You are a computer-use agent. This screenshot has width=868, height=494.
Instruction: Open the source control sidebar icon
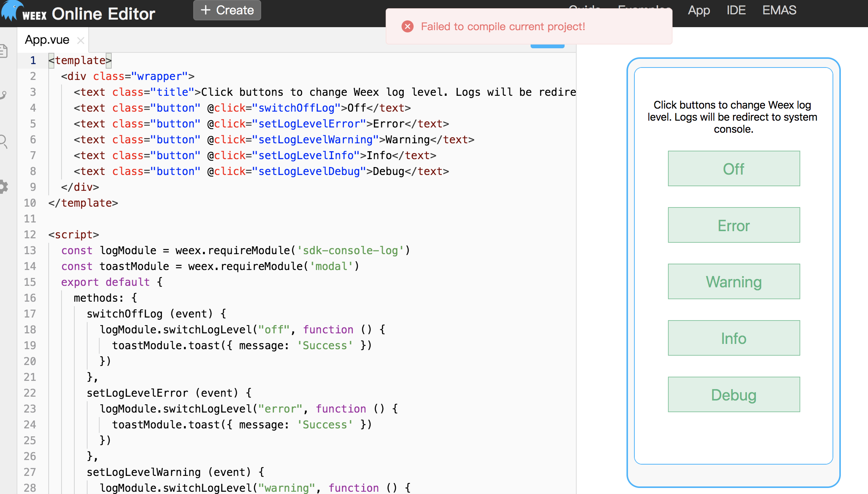(x=3, y=95)
